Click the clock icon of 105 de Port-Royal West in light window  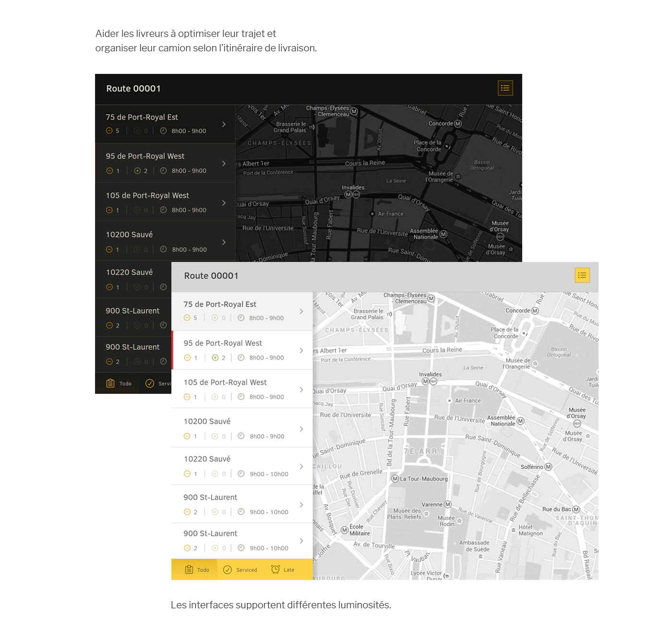[241, 397]
